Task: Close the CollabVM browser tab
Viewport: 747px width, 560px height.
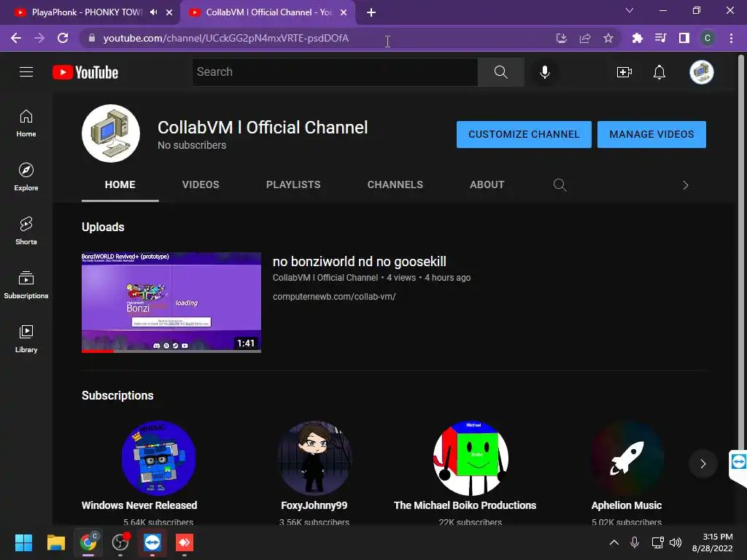Action: (x=344, y=12)
